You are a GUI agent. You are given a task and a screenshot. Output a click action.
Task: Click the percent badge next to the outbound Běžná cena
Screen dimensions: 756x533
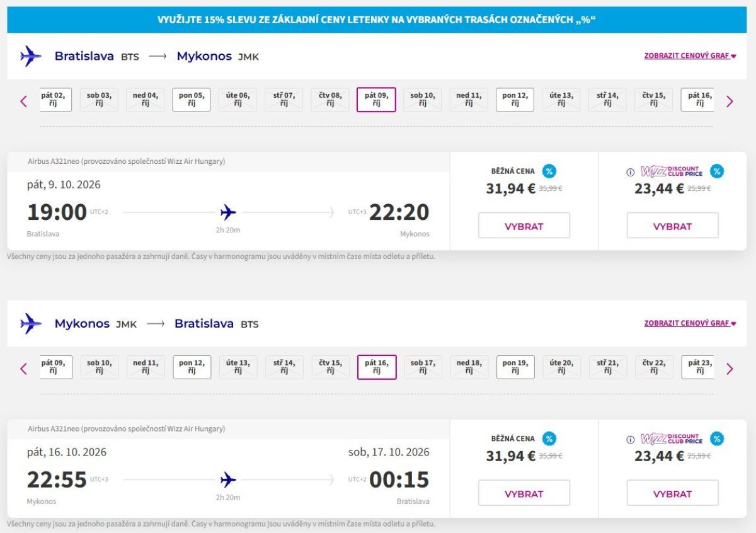tap(549, 171)
